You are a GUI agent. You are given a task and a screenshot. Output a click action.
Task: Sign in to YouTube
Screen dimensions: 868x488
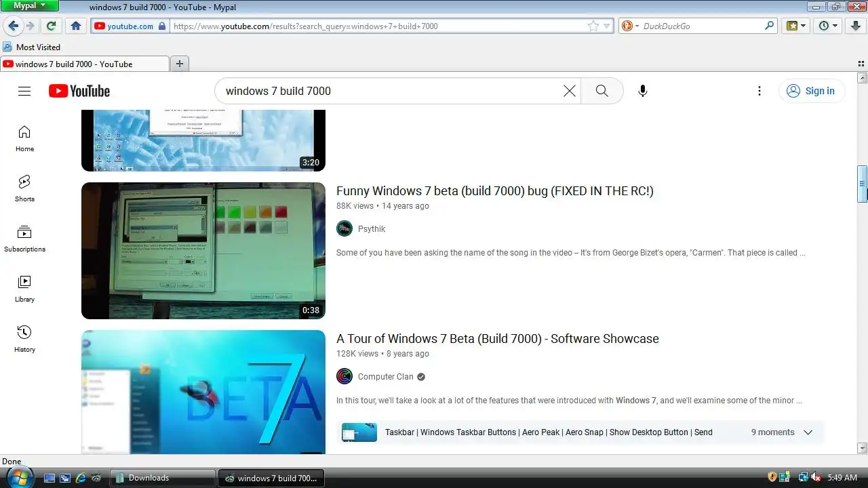(812, 91)
